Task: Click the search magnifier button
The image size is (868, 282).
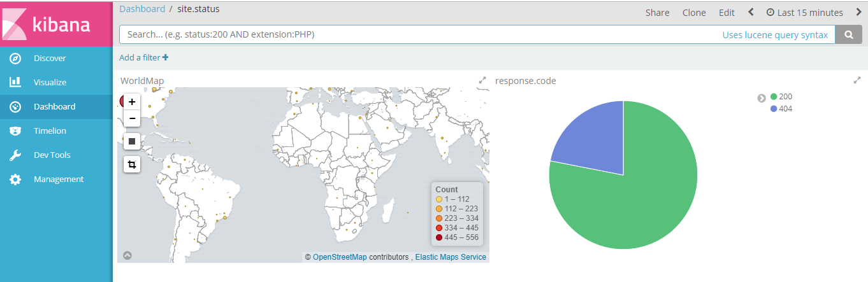Action: point(848,35)
